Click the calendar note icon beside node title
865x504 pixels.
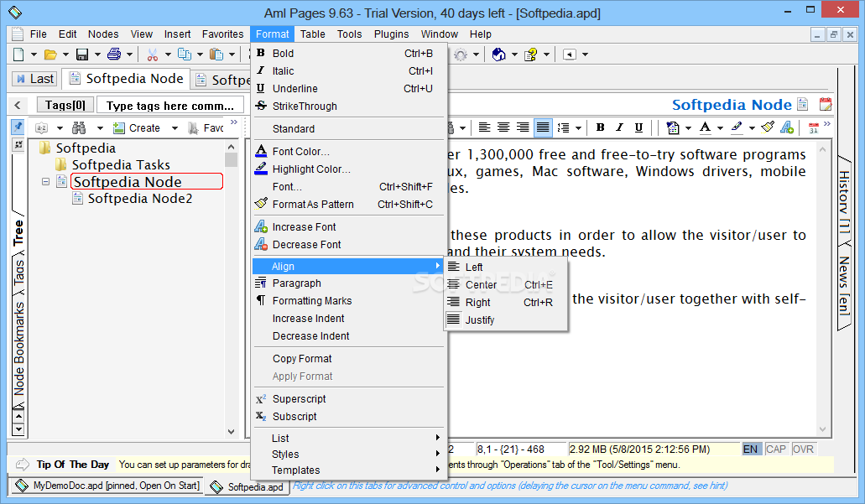point(826,104)
